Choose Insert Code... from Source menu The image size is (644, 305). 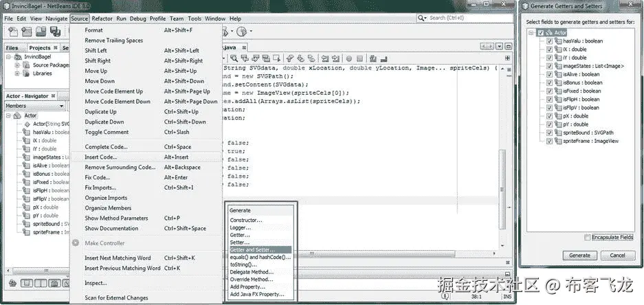coord(146,157)
